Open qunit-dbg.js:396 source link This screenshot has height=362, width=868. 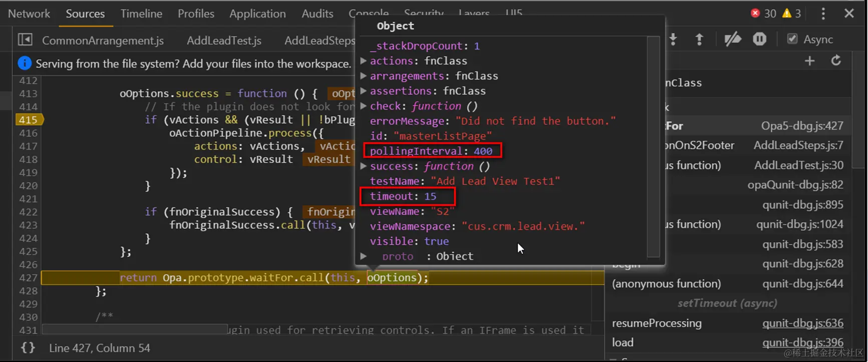coord(803,343)
